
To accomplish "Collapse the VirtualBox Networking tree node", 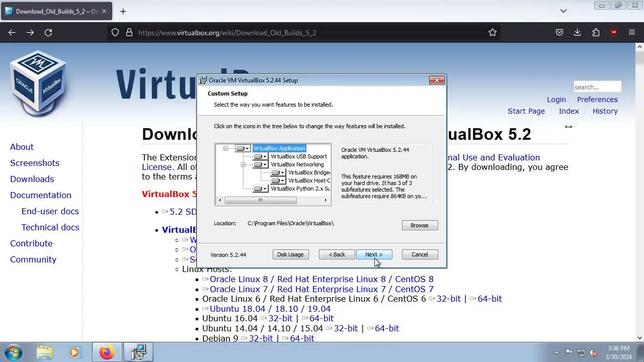I will pos(243,165).
